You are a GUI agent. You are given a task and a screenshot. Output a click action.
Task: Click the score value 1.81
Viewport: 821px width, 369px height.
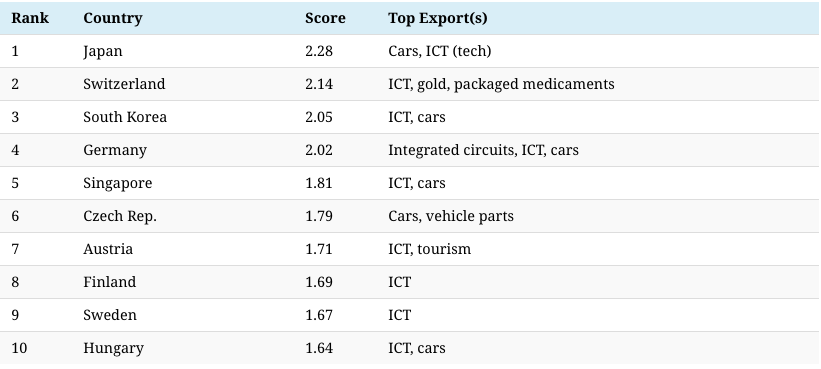(x=318, y=183)
